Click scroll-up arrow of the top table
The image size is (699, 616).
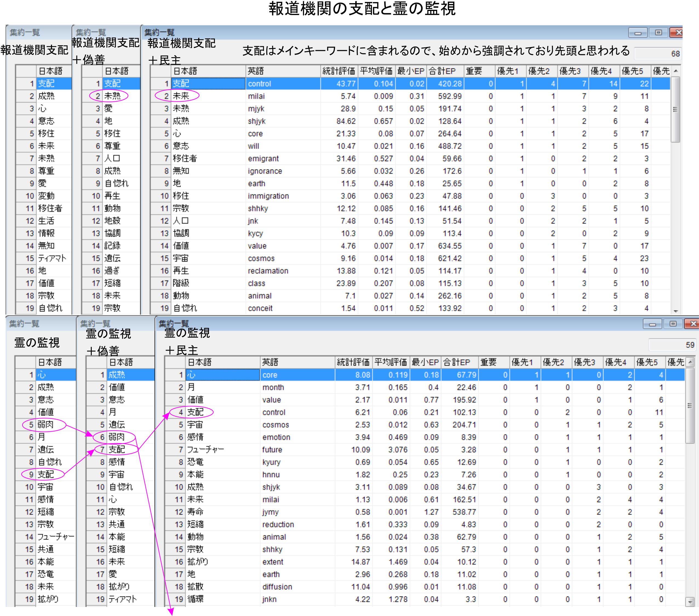click(x=676, y=71)
